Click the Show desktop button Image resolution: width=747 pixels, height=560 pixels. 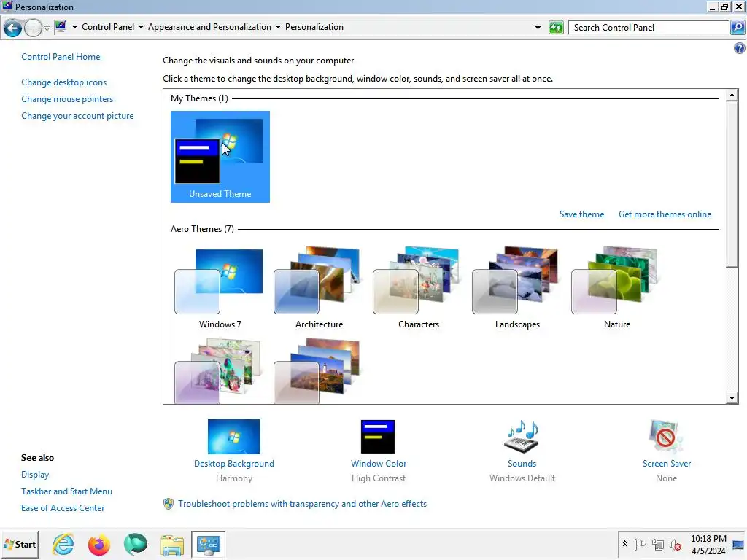[739, 544]
